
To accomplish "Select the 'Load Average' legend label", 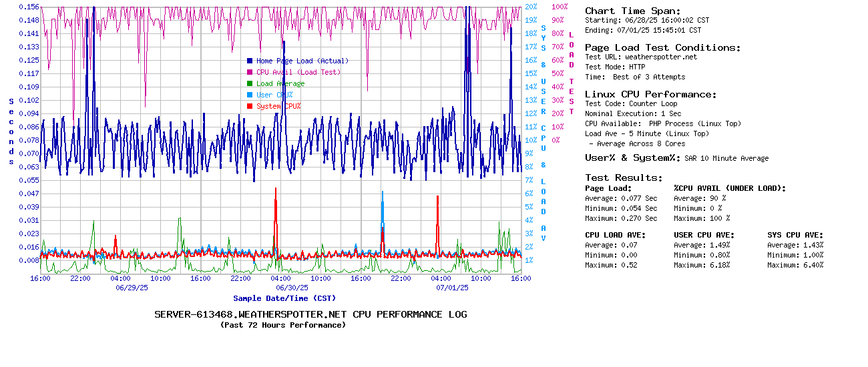I will (280, 83).
